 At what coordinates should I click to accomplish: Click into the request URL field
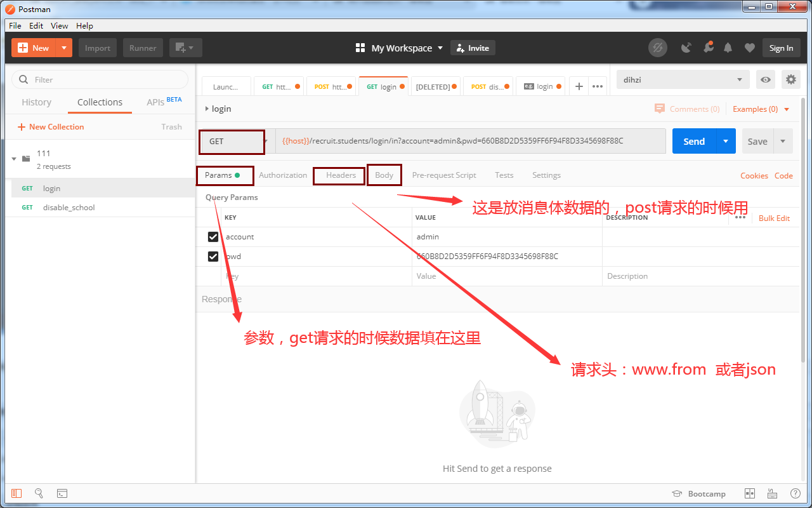[471, 141]
